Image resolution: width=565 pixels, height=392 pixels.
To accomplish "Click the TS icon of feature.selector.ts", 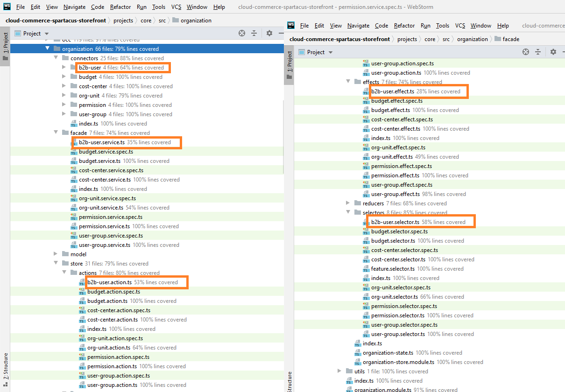I will coord(366,269).
